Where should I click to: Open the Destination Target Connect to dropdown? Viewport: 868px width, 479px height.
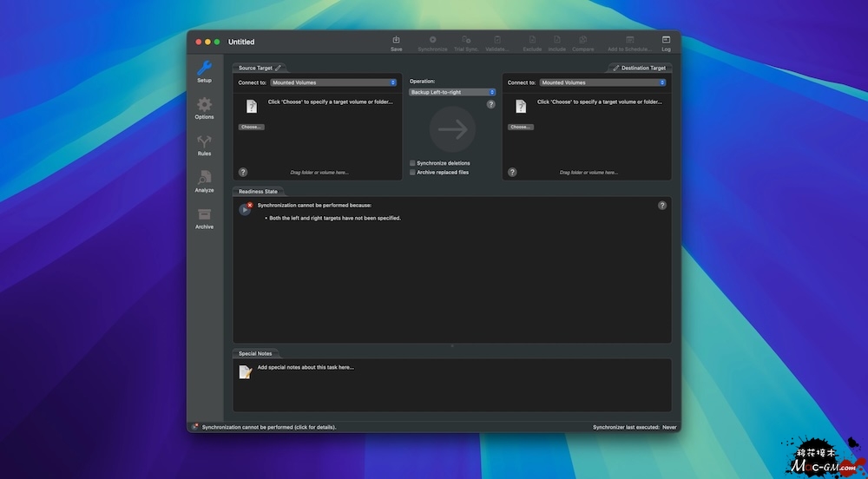tap(602, 82)
